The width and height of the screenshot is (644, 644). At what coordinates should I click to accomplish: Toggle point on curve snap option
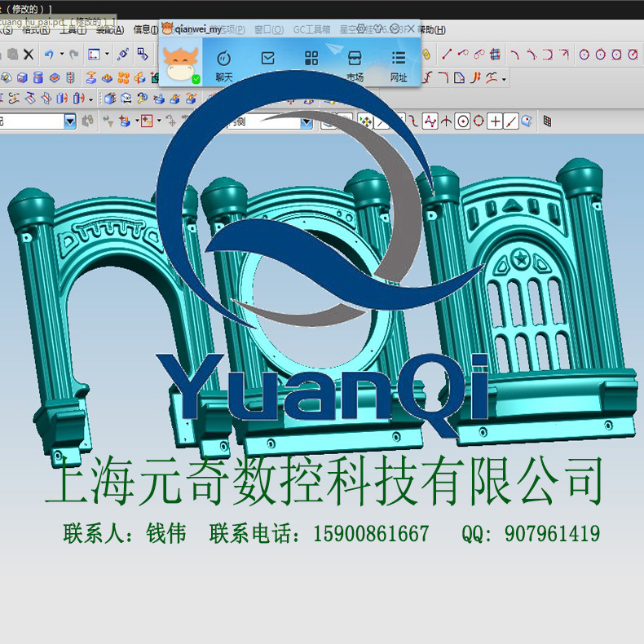click(x=511, y=121)
